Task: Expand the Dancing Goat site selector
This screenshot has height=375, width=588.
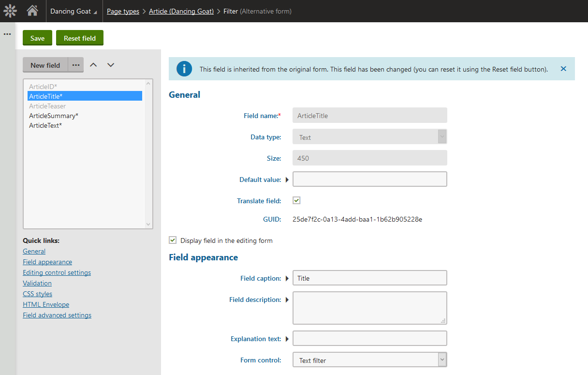Action: click(73, 11)
